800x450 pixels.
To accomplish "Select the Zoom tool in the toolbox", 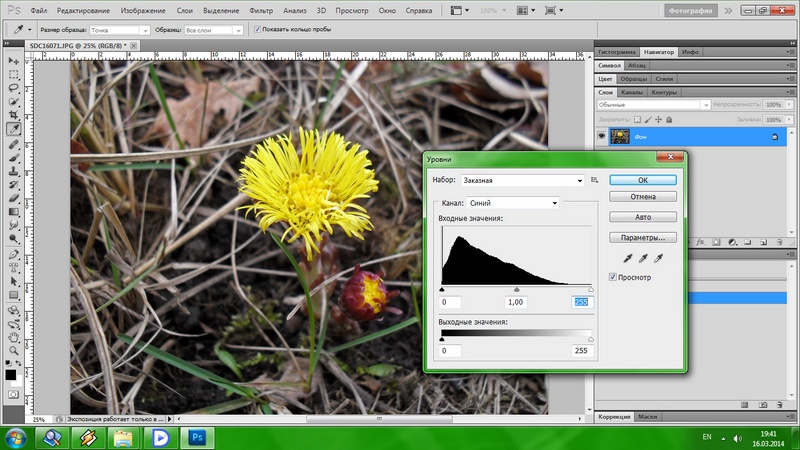I will (x=14, y=351).
